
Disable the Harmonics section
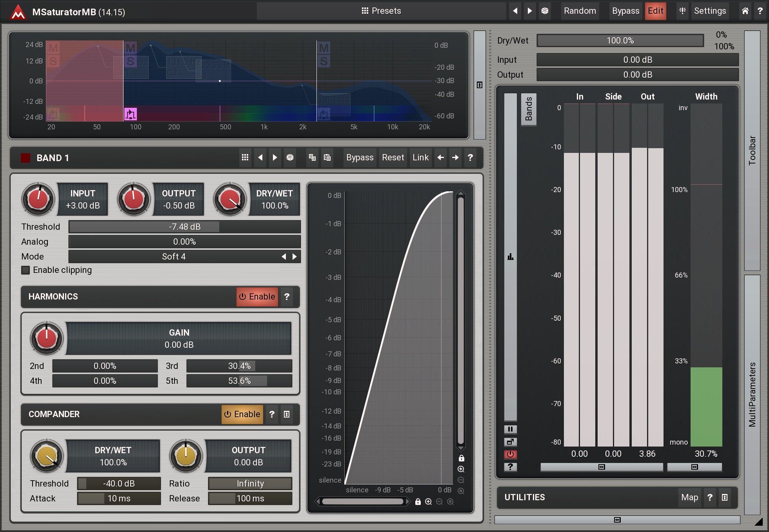(x=257, y=297)
